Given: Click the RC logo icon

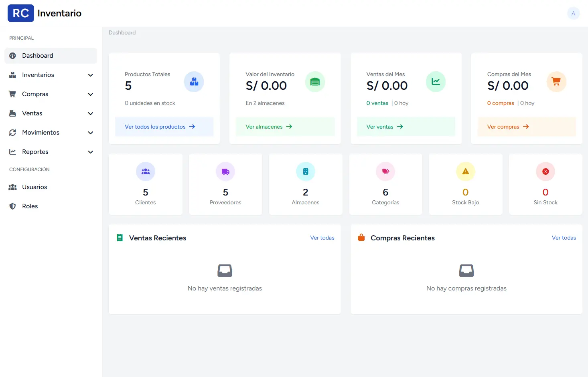Looking at the screenshot, I should click(x=21, y=13).
